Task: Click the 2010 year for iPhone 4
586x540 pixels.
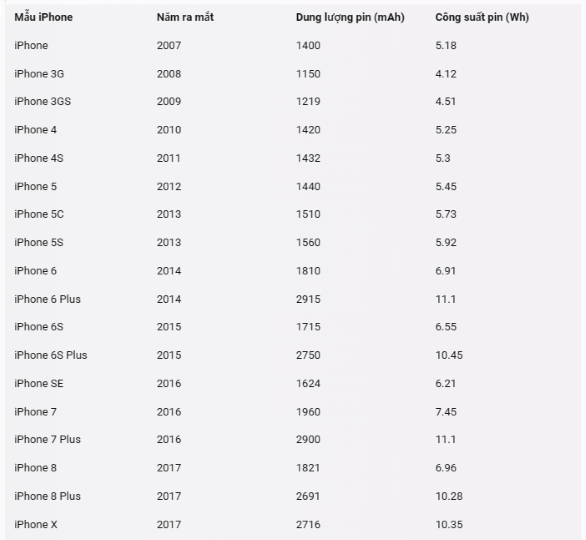Action: click(169, 130)
